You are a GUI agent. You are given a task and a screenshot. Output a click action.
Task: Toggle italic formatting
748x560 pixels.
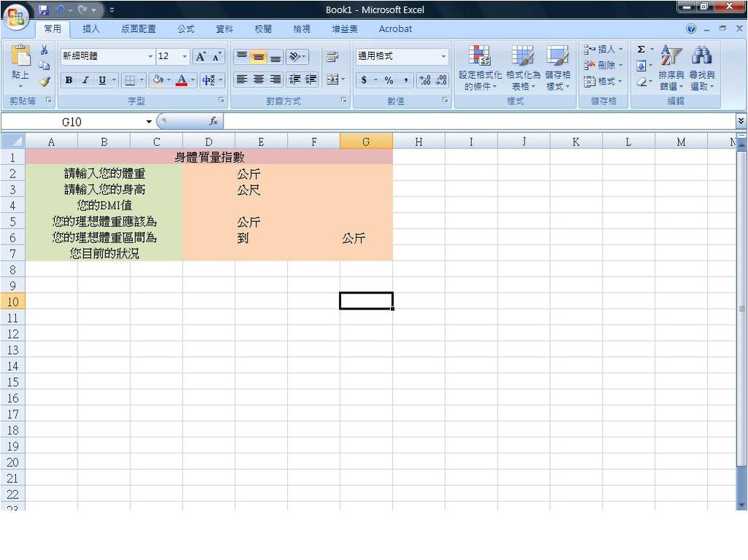tap(85, 80)
